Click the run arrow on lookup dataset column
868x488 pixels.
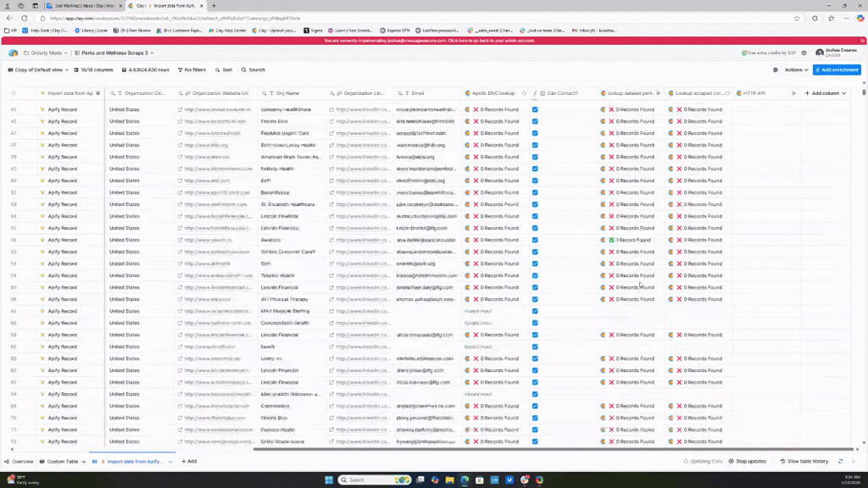pos(658,93)
